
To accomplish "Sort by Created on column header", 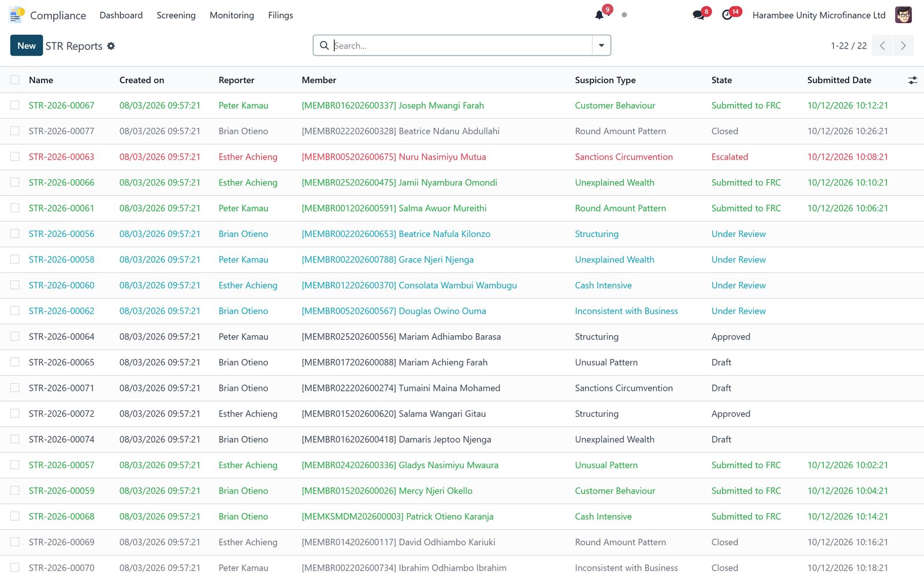I will [x=141, y=80].
